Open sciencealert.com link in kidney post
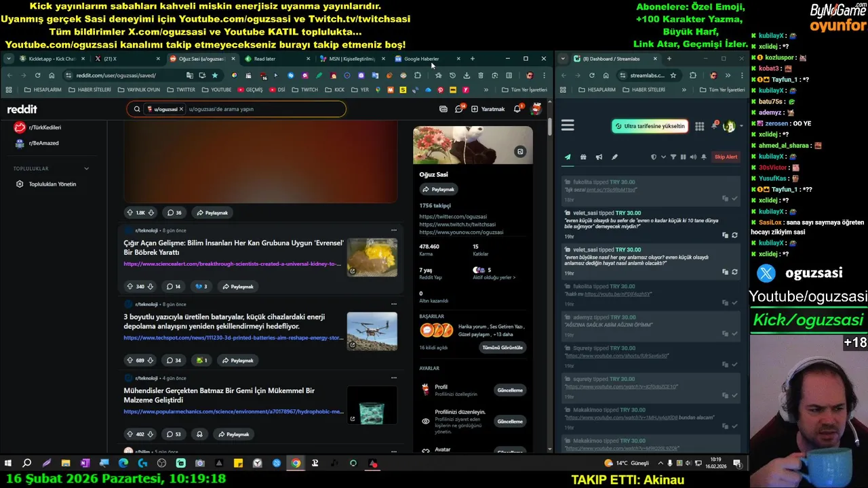This screenshot has width=868, height=488. point(232,264)
